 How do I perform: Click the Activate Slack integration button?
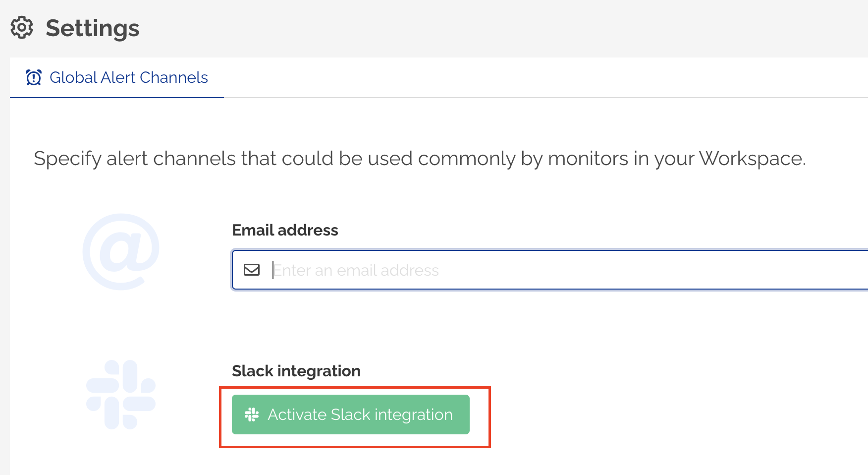pyautogui.click(x=350, y=415)
